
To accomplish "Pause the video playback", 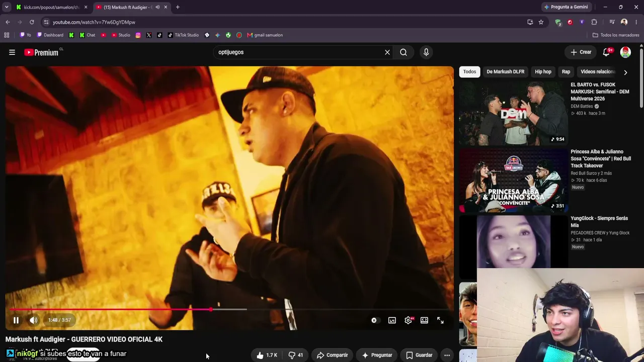I will (x=16, y=320).
